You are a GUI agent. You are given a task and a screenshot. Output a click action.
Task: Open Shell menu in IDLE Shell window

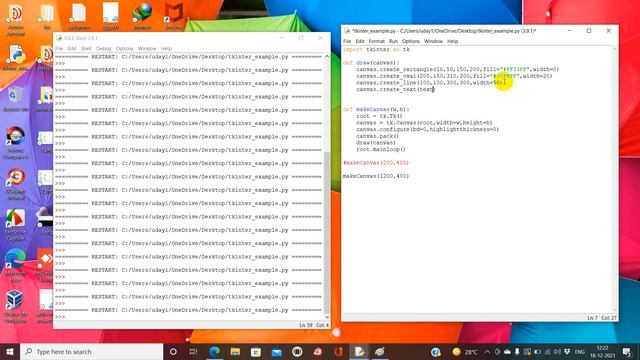[86, 49]
